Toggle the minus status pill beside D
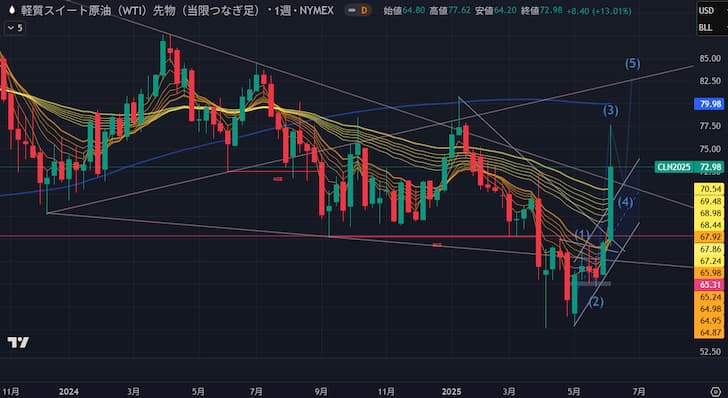The height and width of the screenshot is (398, 728). tap(352, 10)
